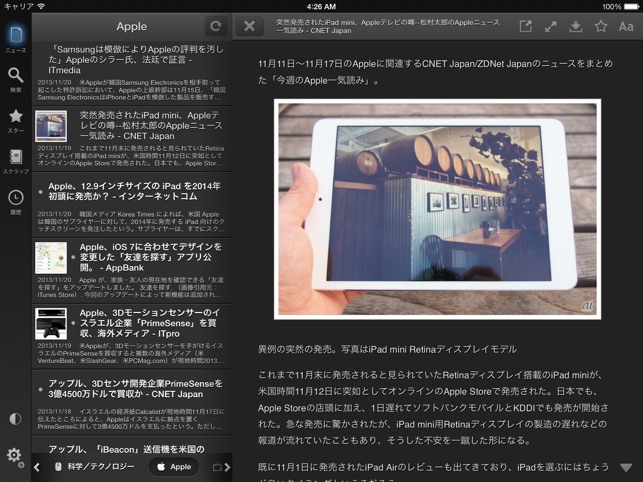
Task: Tap the article title in the top bar
Action: pyautogui.click(x=388, y=26)
